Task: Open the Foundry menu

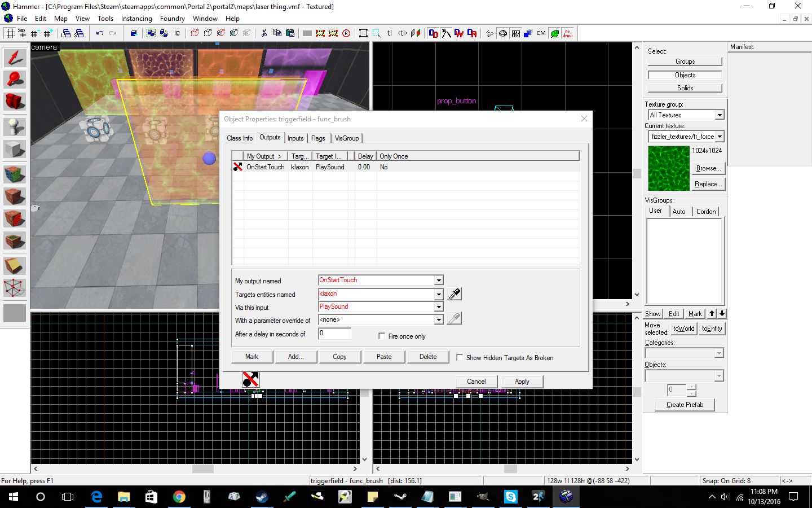Action: pyautogui.click(x=173, y=19)
